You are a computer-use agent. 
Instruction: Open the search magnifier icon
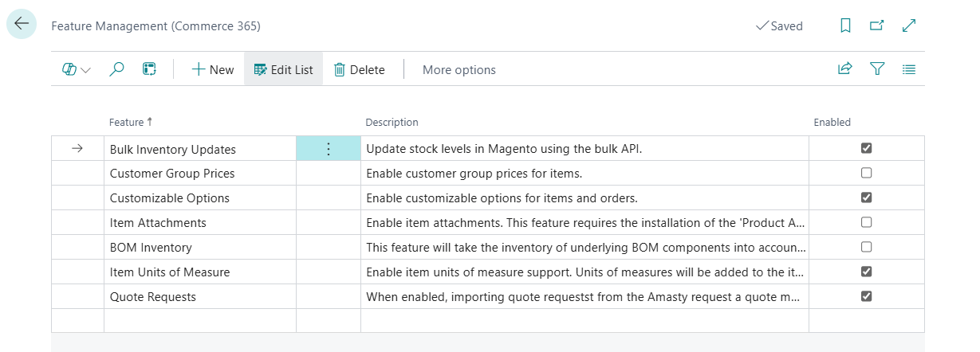click(x=116, y=69)
